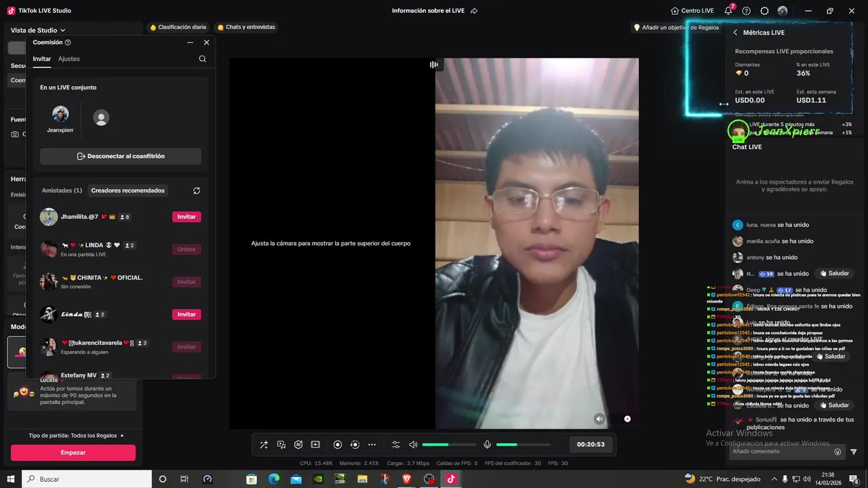Join the LINDA live match

(x=186, y=249)
